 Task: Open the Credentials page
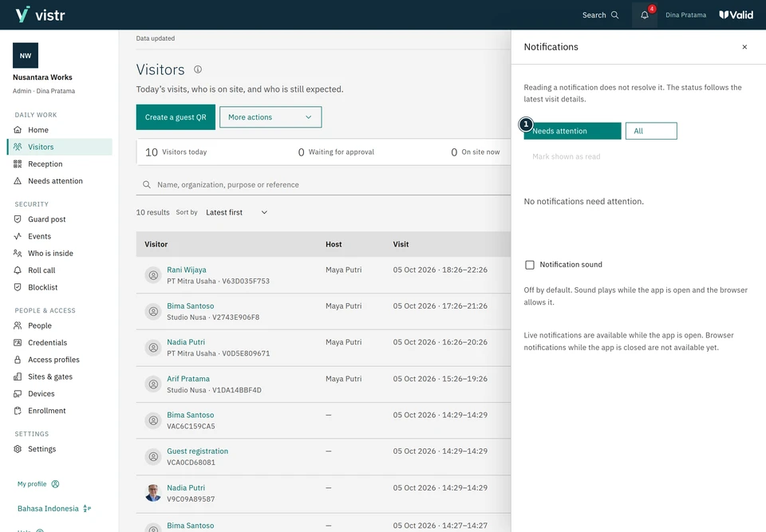click(x=60, y=342)
